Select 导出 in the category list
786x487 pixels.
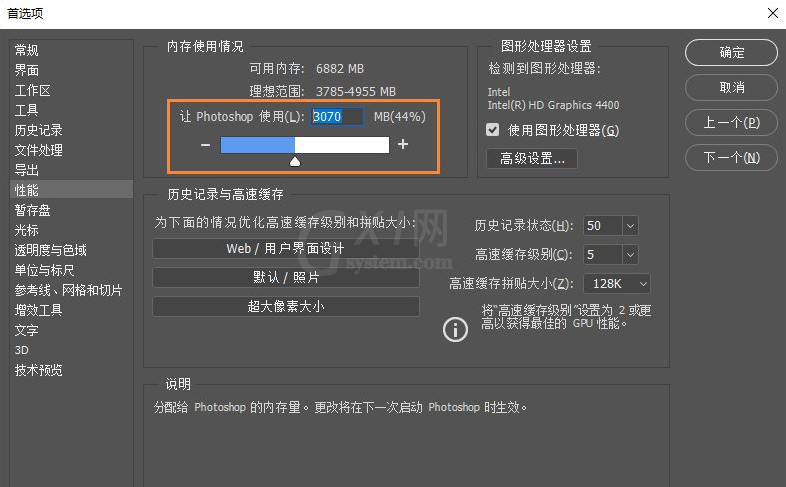click(x=71, y=170)
